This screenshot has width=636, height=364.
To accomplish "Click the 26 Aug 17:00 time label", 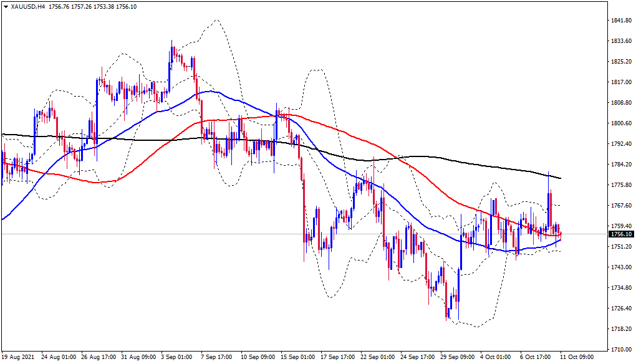I will tap(99, 357).
